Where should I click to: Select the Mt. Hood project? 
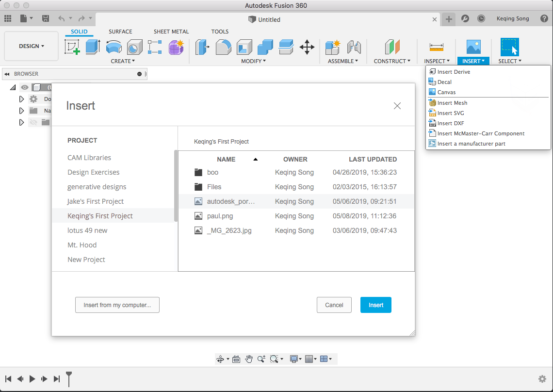[82, 245]
